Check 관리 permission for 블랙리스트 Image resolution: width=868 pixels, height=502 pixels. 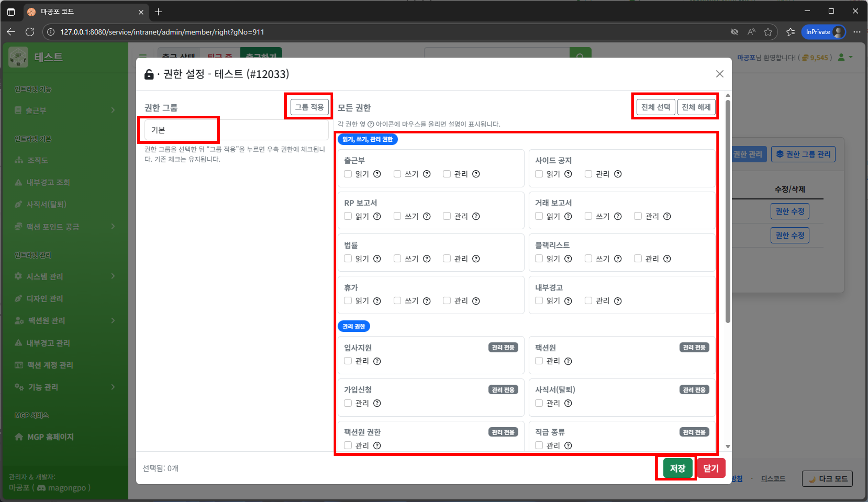[638, 259]
